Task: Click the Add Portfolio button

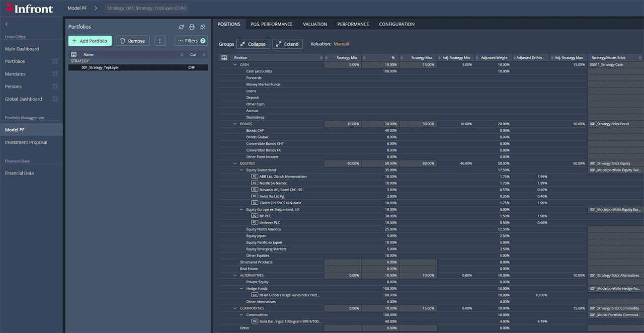Action: click(x=90, y=41)
